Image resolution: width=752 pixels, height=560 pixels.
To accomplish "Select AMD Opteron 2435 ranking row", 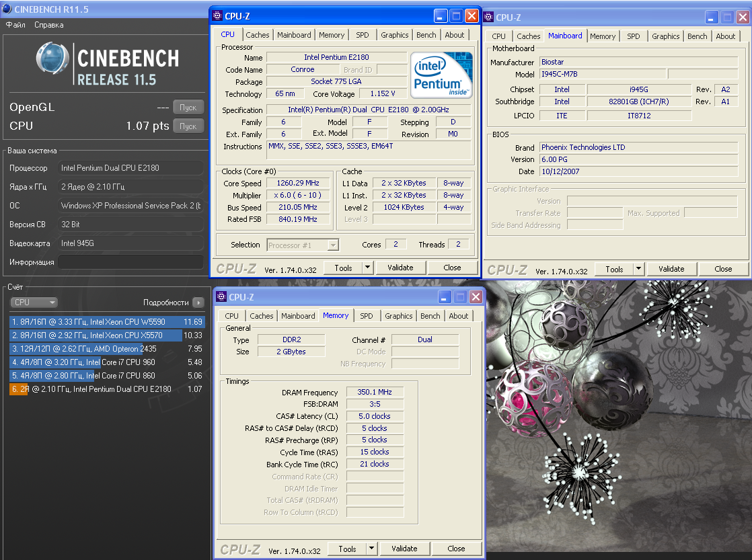I will click(x=107, y=348).
